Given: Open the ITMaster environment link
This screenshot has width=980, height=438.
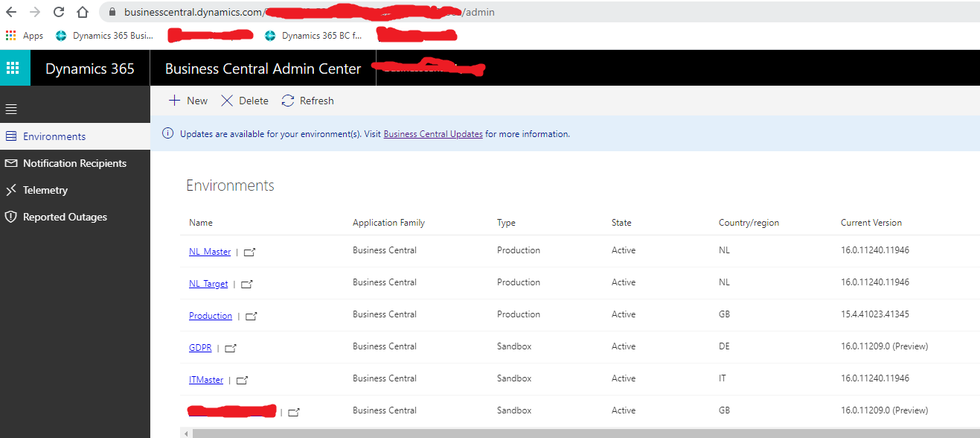Looking at the screenshot, I should point(206,380).
